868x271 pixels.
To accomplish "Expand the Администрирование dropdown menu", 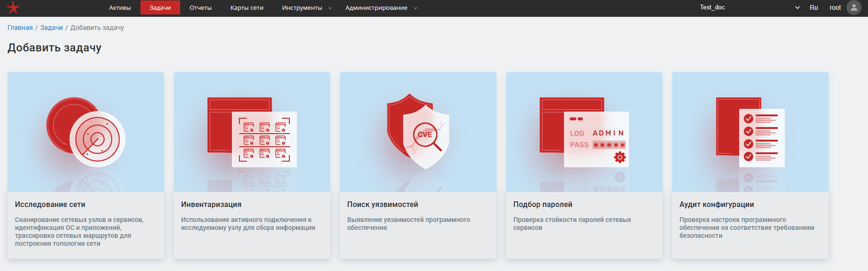I will [381, 8].
